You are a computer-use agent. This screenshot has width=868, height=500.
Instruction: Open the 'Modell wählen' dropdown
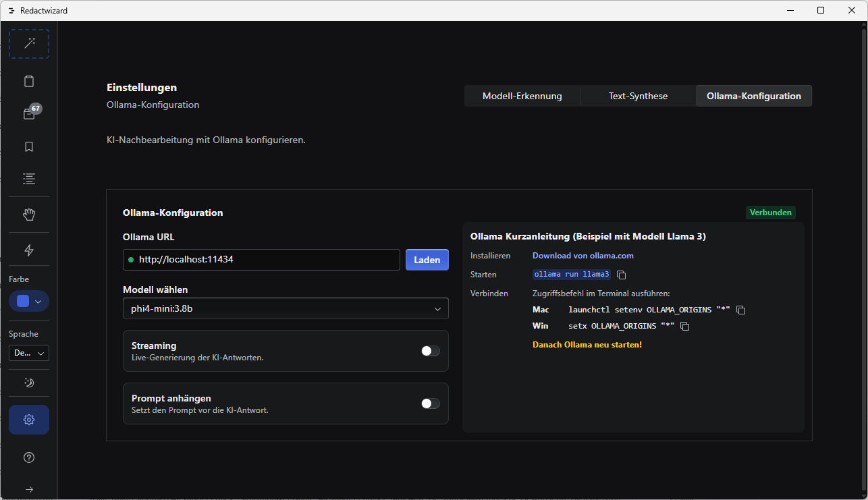286,308
